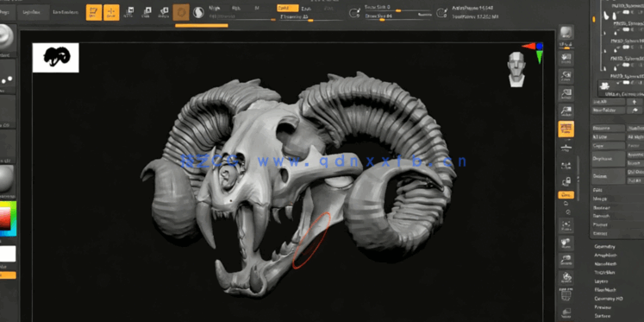Adjust the RGB Intensity slider

pyautogui.click(x=241, y=17)
